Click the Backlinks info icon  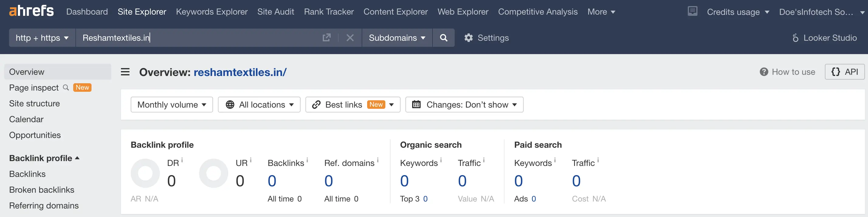click(x=307, y=160)
